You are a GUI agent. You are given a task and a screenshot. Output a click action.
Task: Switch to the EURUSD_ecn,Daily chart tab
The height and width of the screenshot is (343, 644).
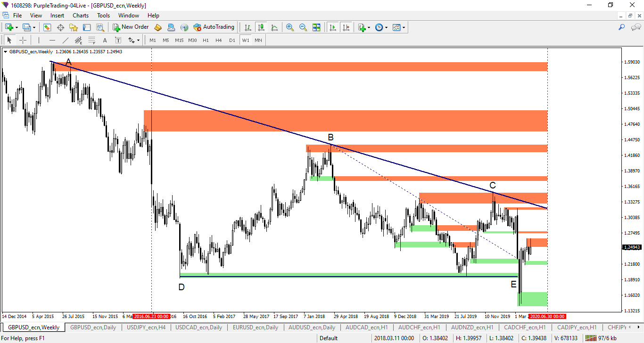(x=256, y=327)
